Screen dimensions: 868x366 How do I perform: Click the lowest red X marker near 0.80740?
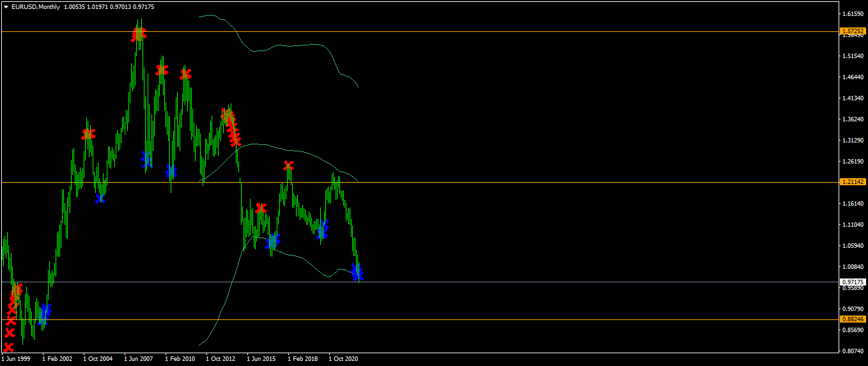pyautogui.click(x=8, y=347)
